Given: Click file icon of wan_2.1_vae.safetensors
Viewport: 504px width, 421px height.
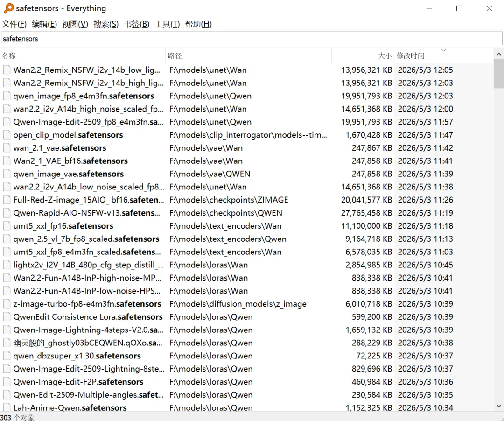Looking at the screenshot, I should 7,148.
